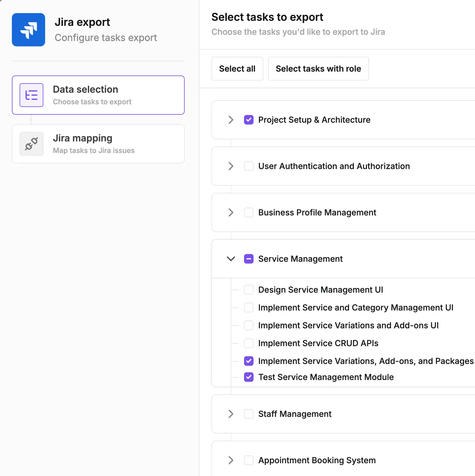Expand the Business Profile Management group
The width and height of the screenshot is (475, 476).
point(231,212)
